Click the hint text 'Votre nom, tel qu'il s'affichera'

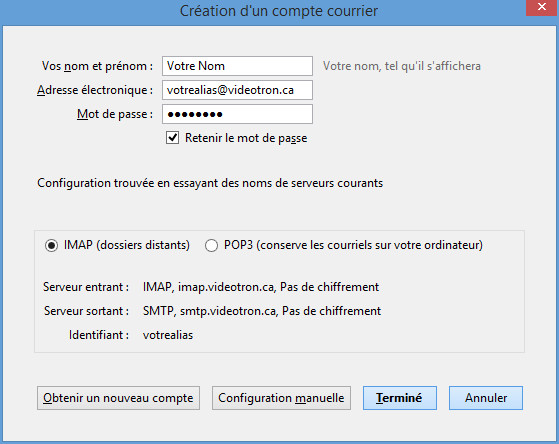coord(402,66)
